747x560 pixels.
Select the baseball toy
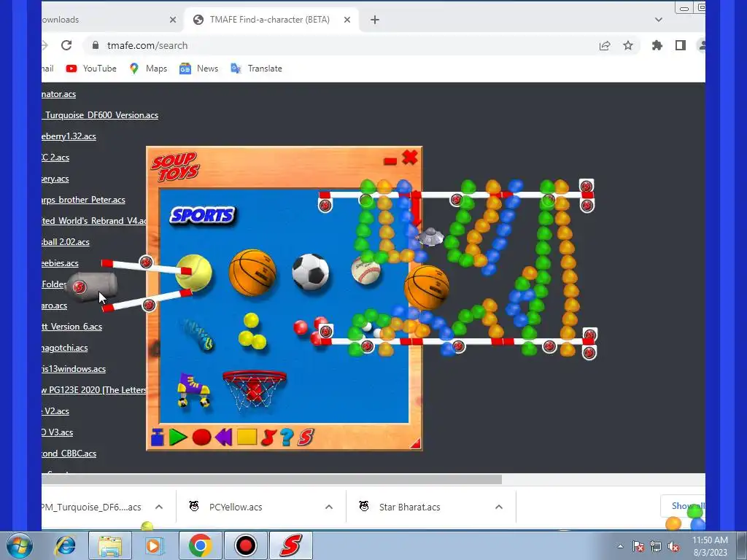coord(366,271)
